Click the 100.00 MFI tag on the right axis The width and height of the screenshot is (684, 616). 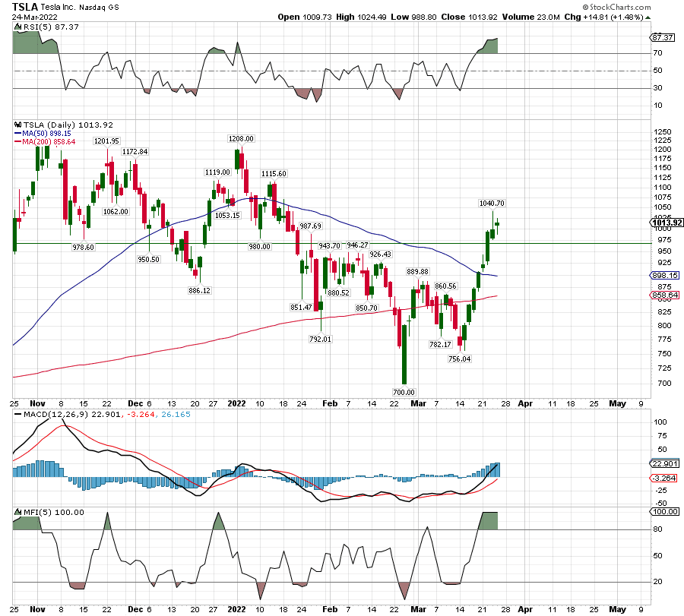pos(664,511)
